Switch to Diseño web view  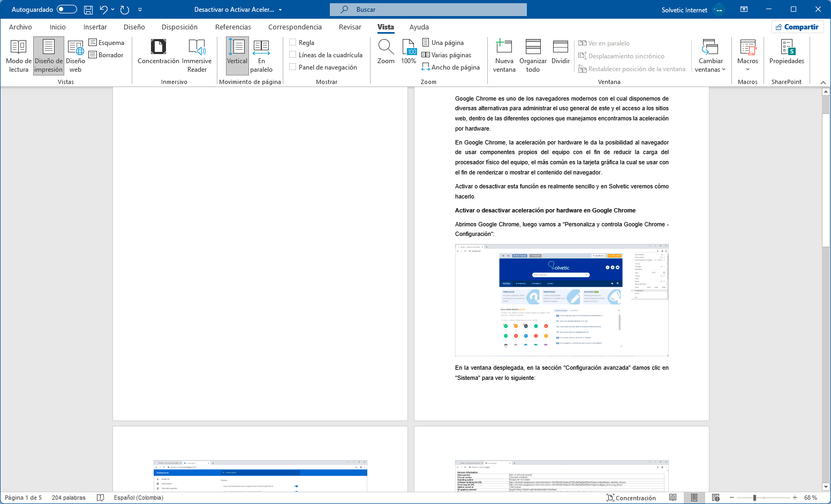pyautogui.click(x=75, y=56)
